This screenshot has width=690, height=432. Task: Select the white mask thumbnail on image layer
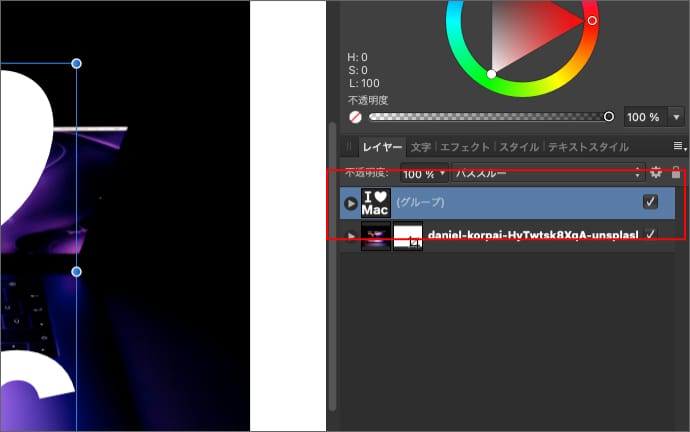click(407, 236)
